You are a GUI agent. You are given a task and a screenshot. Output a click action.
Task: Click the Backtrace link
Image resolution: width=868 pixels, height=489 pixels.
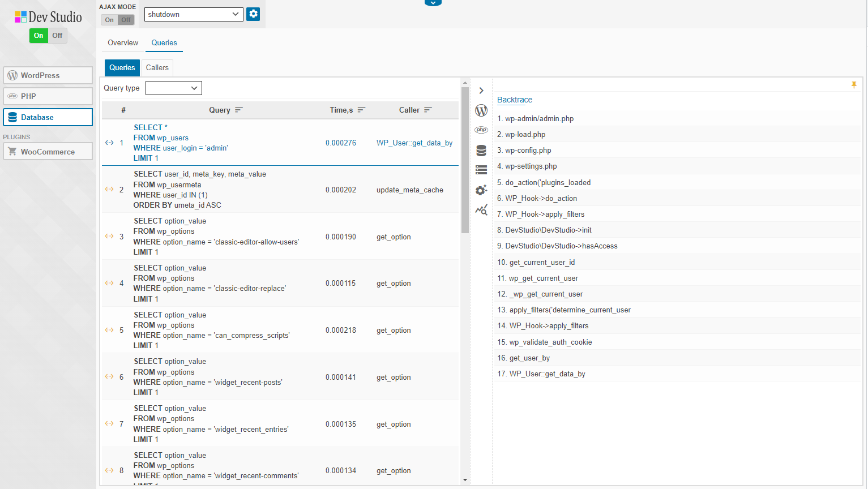coord(515,100)
